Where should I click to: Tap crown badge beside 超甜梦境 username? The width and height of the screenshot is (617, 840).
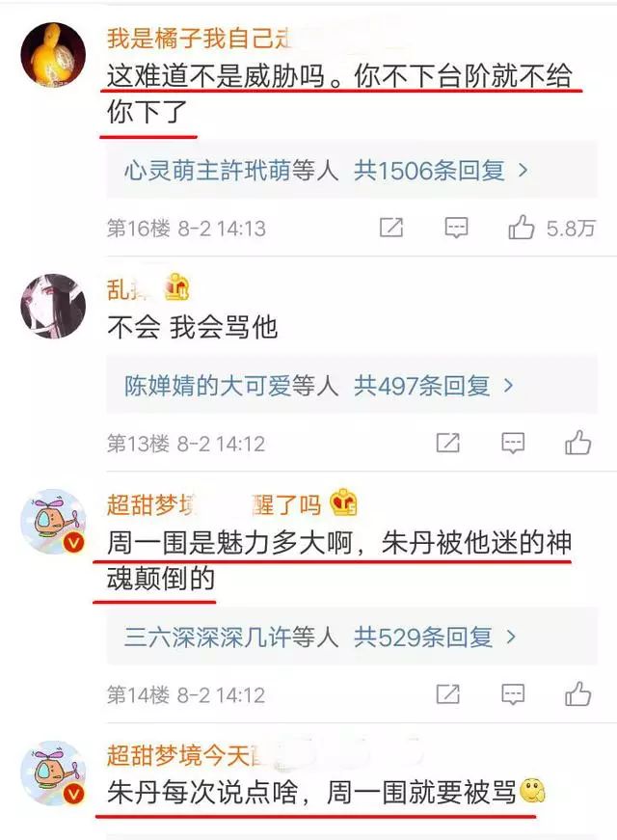(x=343, y=503)
